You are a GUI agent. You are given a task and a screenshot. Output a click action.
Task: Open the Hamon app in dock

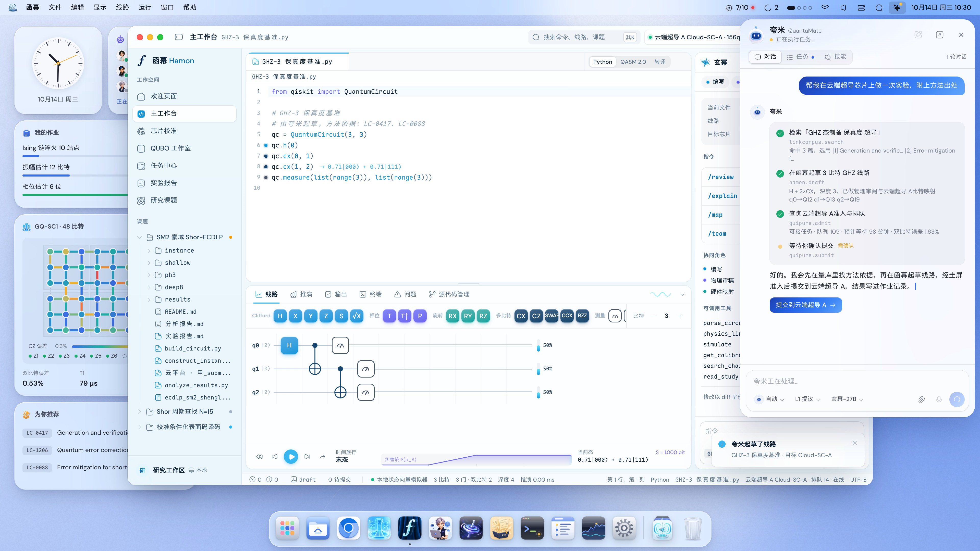coord(410,528)
